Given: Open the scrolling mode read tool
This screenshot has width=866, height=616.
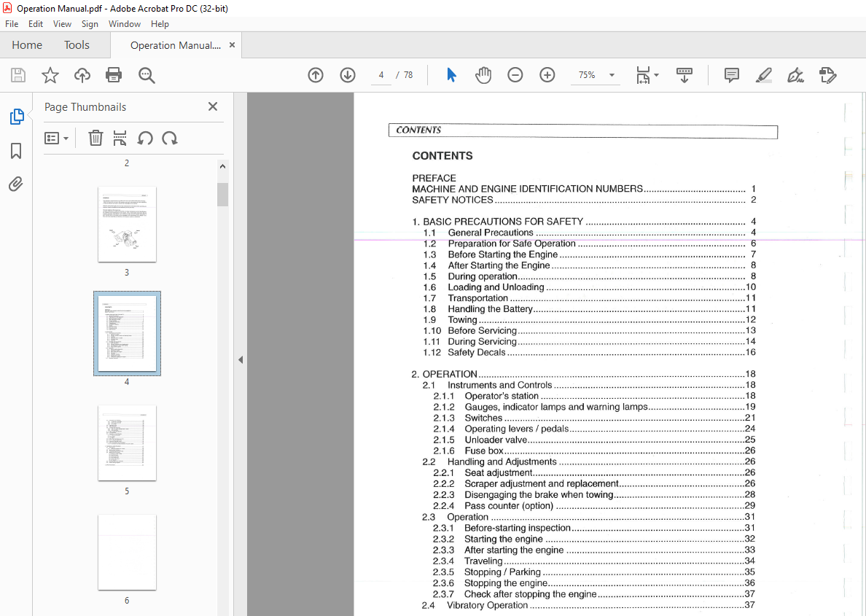Looking at the screenshot, I should pyautogui.click(x=684, y=75).
